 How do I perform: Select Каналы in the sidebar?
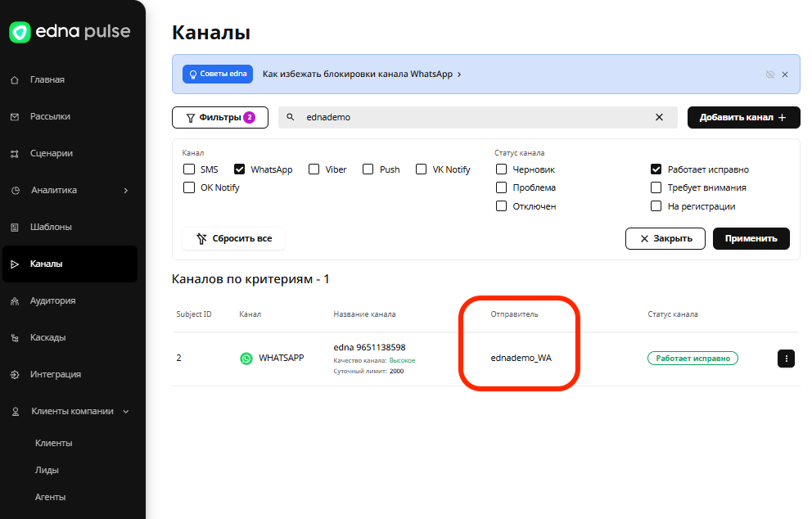[x=70, y=264]
